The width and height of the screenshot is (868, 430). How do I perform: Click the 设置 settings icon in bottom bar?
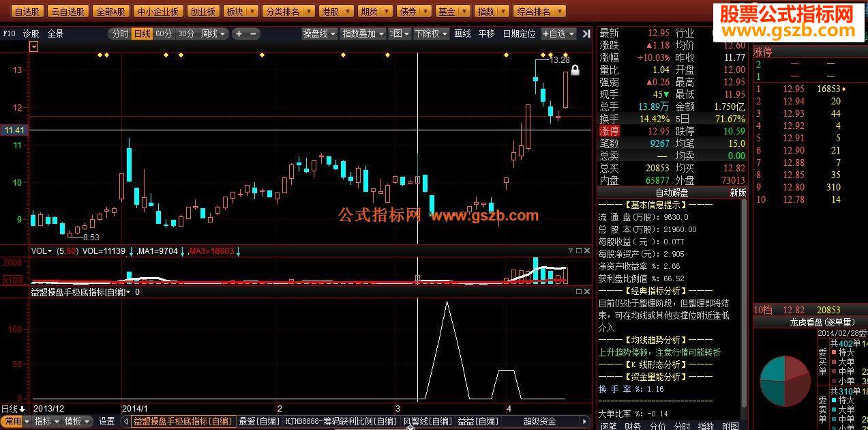pyautogui.click(x=107, y=422)
